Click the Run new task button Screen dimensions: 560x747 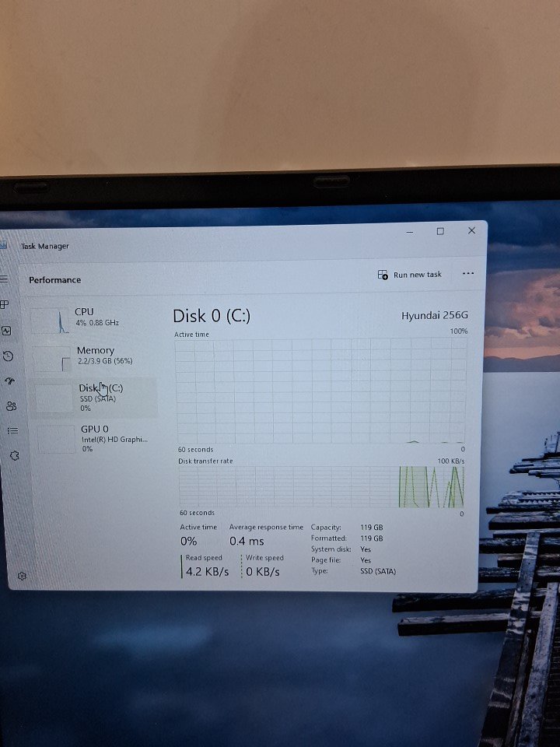coord(410,275)
